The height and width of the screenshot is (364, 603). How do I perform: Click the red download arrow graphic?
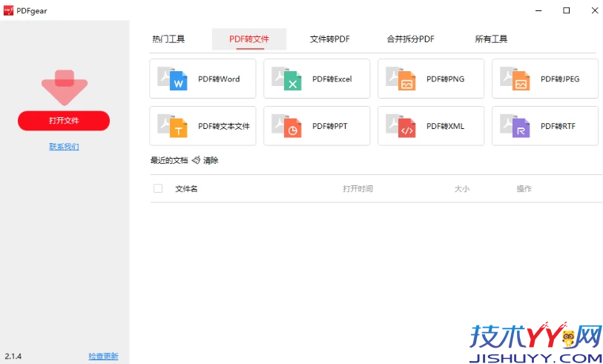[x=65, y=87]
